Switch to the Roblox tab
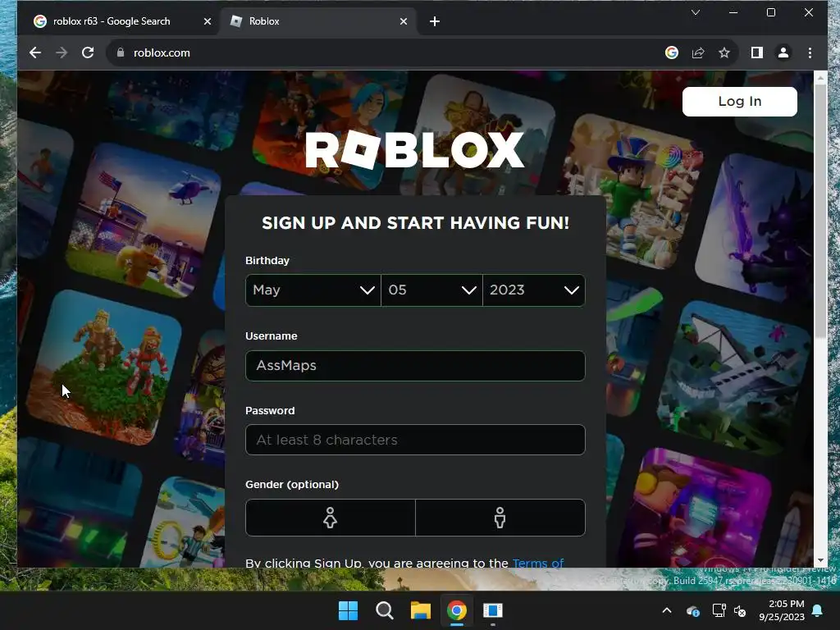Image resolution: width=840 pixels, height=630 pixels. coord(318,21)
